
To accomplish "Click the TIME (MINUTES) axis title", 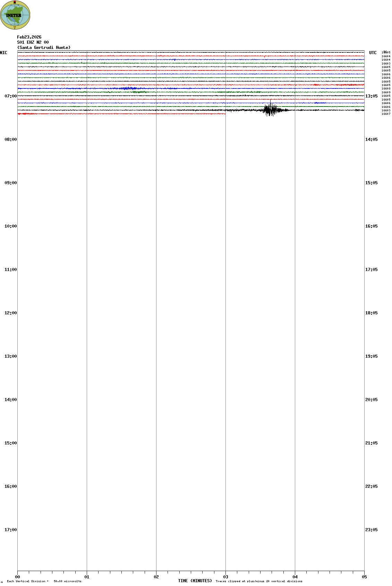I will [195, 581].
